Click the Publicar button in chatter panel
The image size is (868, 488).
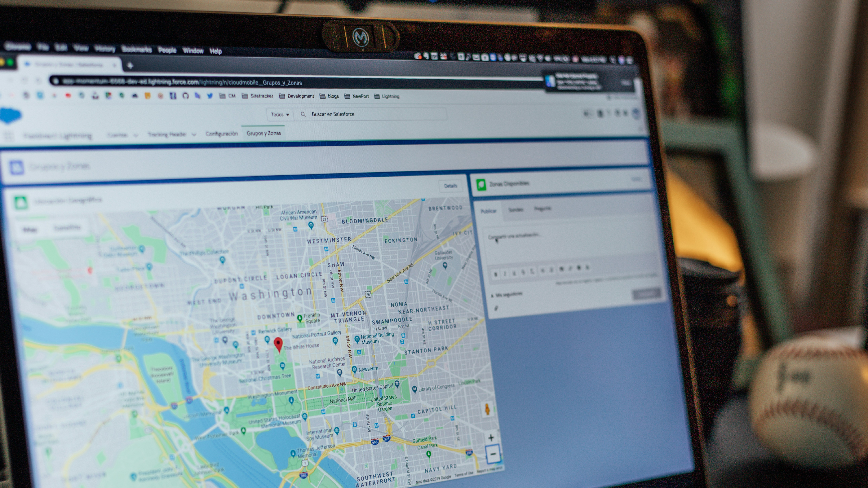point(489,208)
